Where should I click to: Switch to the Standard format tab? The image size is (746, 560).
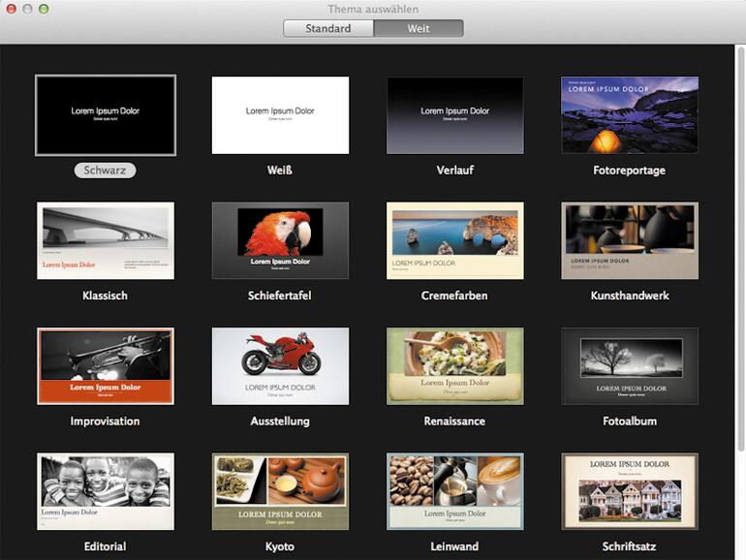pyautogui.click(x=328, y=28)
